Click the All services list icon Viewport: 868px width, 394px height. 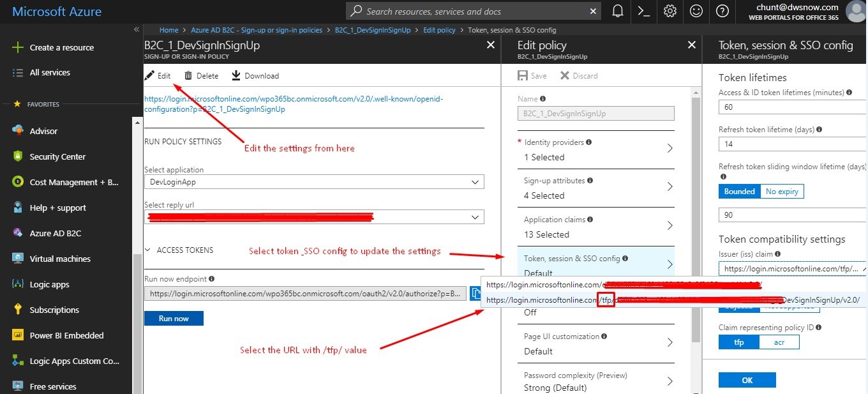[x=18, y=72]
